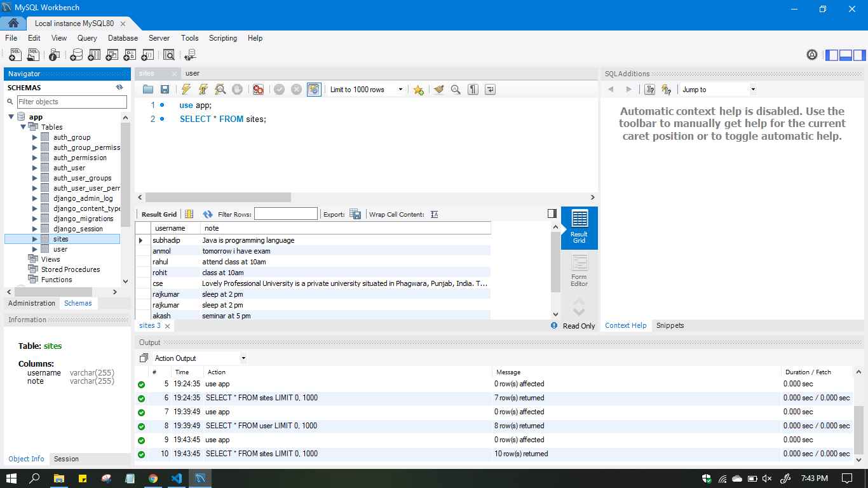This screenshot has height=488, width=868.
Task: Expand the django_session table
Action: point(35,229)
